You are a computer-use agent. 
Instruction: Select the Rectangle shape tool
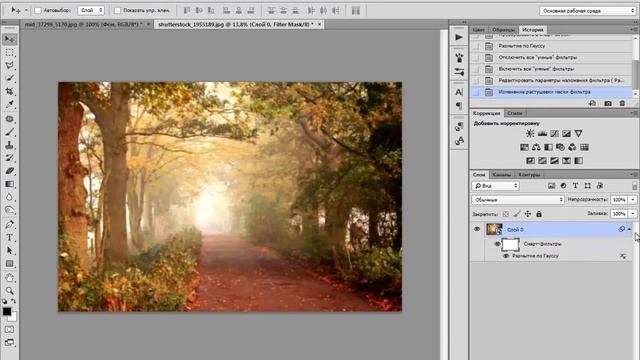(x=9, y=264)
